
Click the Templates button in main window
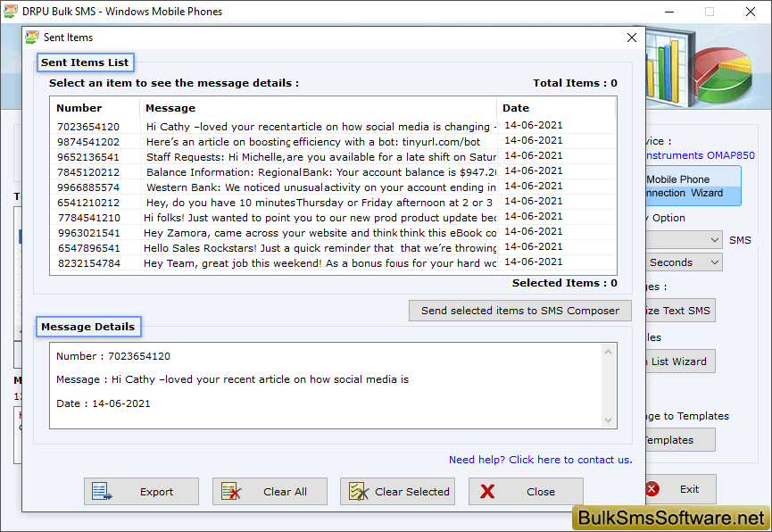tap(680, 440)
